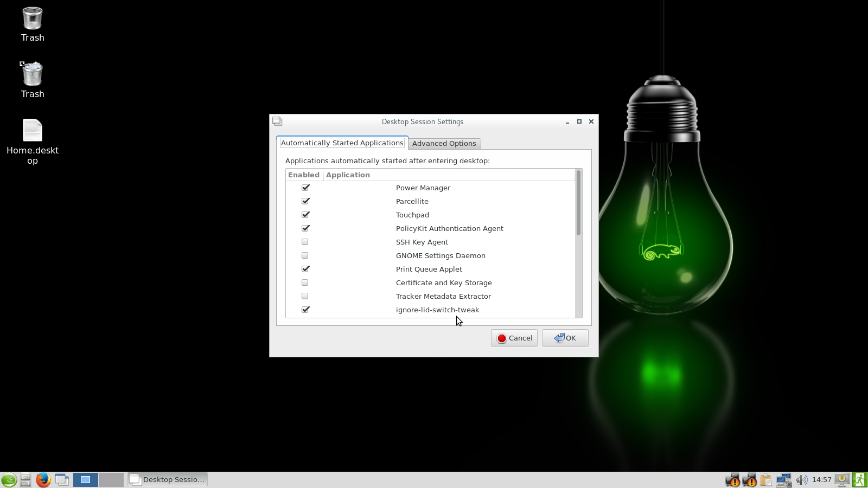Click the application list vertical scrollbar
This screenshot has width=868, height=488.
point(578,203)
